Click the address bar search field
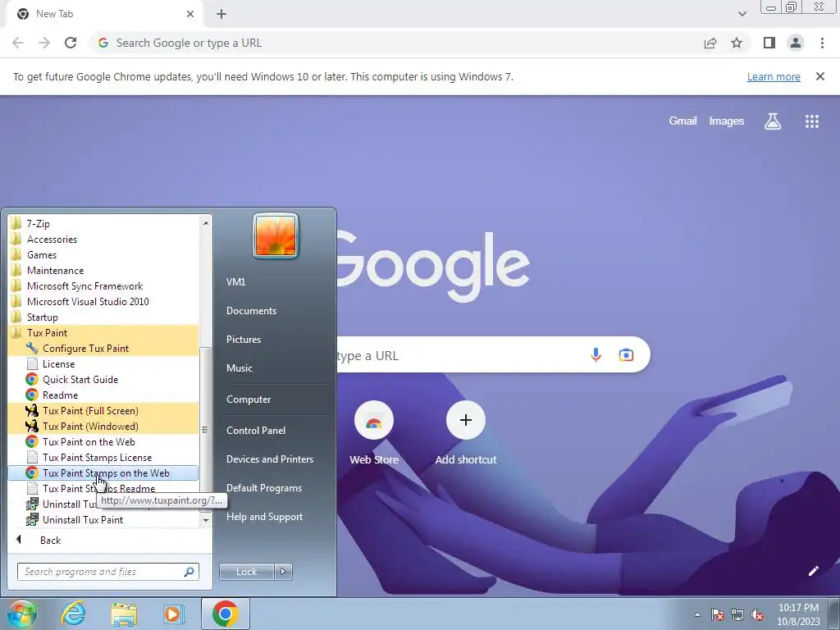This screenshot has height=630, width=840. pyautogui.click(x=396, y=43)
